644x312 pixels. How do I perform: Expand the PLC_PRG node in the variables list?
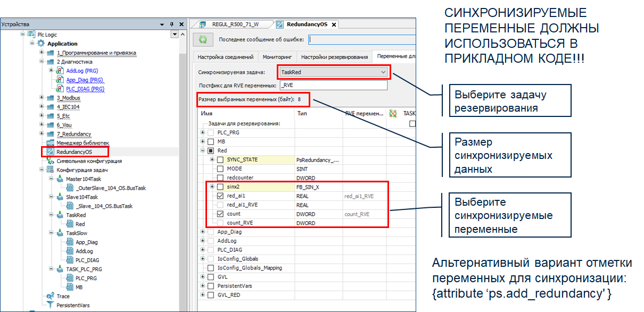(202, 132)
